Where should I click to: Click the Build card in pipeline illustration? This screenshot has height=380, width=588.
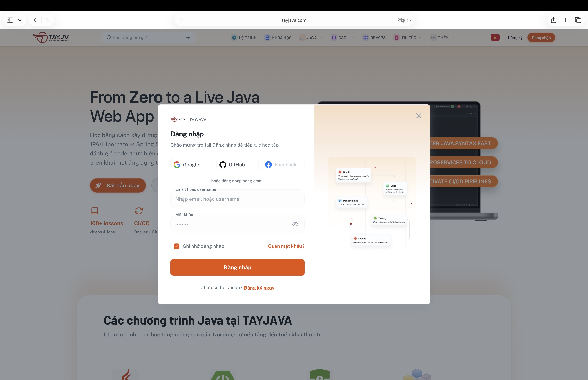tap(395, 189)
